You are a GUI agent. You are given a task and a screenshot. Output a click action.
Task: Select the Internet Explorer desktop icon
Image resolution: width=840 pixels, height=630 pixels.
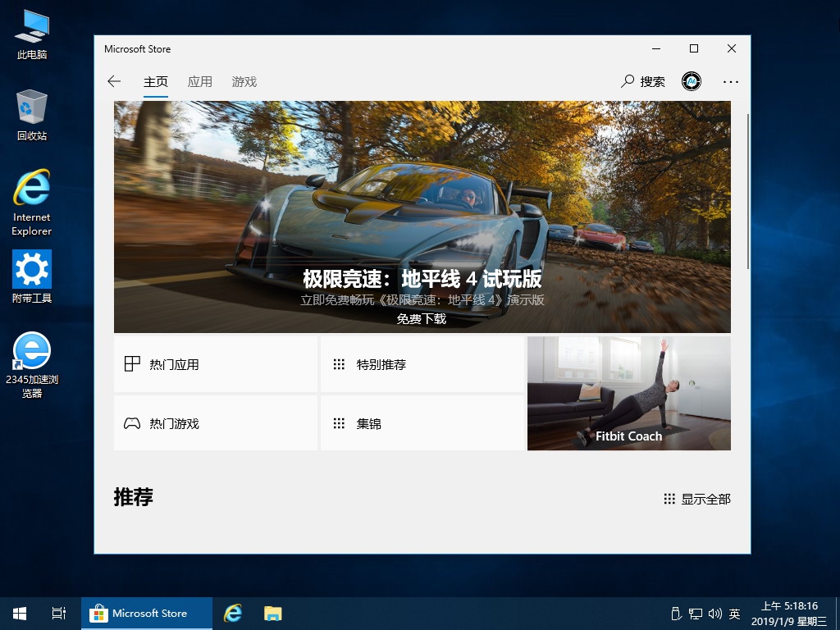tap(32, 203)
